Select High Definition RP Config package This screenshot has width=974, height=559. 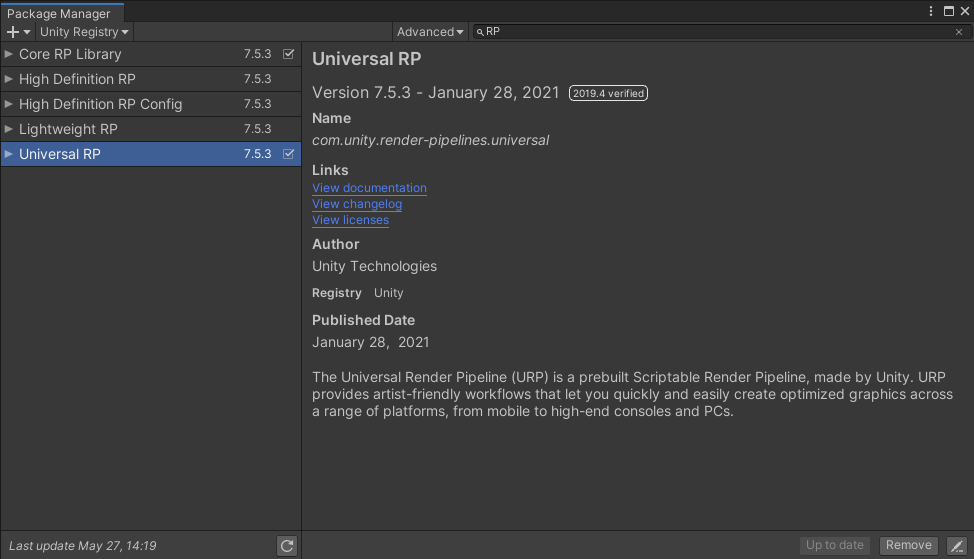pyautogui.click(x=151, y=104)
